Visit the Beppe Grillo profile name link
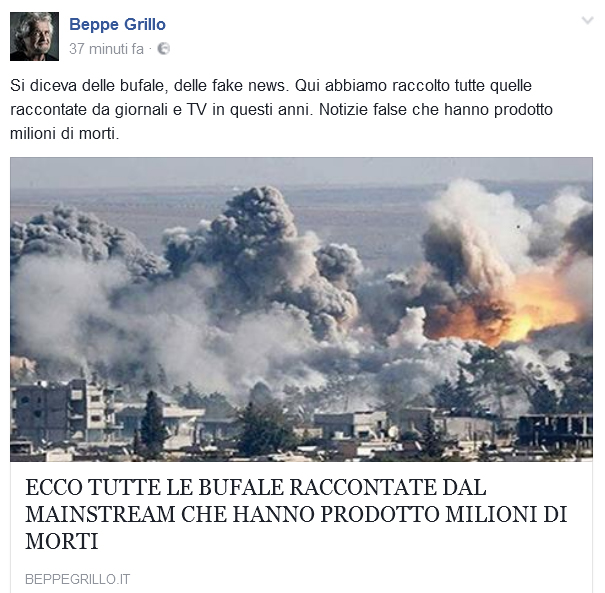The image size is (605, 593). [117, 24]
